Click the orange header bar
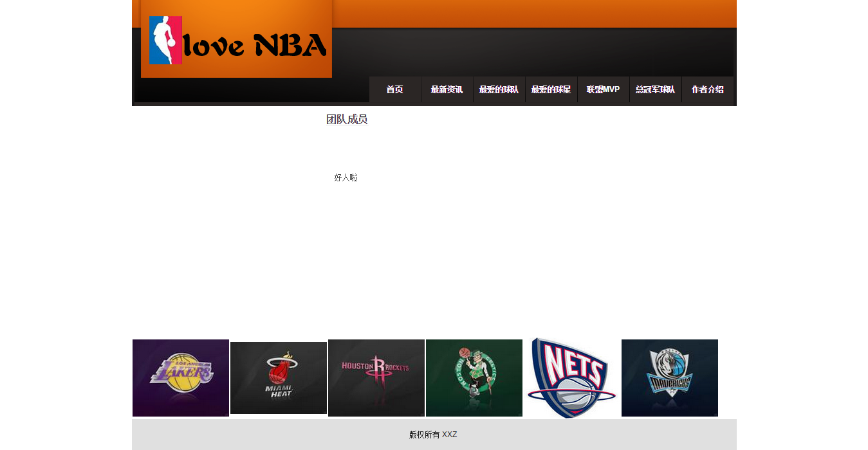The width and height of the screenshot is (868, 450). [534, 14]
